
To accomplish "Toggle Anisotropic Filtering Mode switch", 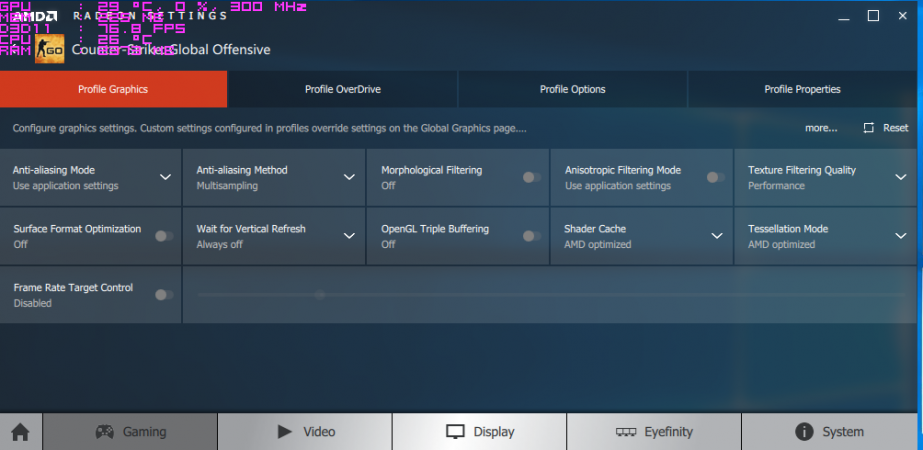I will pyautogui.click(x=715, y=177).
